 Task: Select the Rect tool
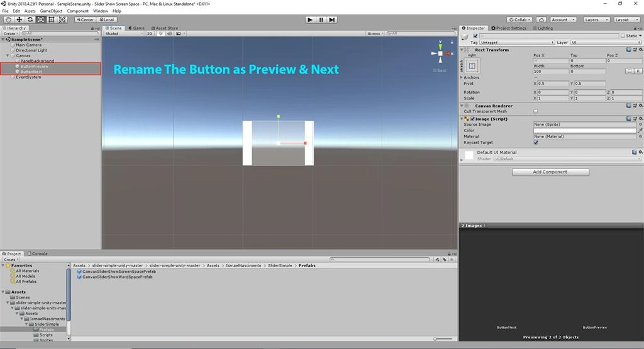[52, 19]
